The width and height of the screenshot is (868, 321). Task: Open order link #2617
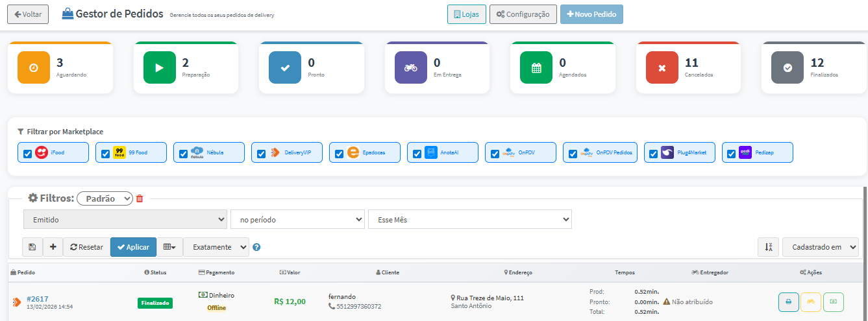point(38,299)
